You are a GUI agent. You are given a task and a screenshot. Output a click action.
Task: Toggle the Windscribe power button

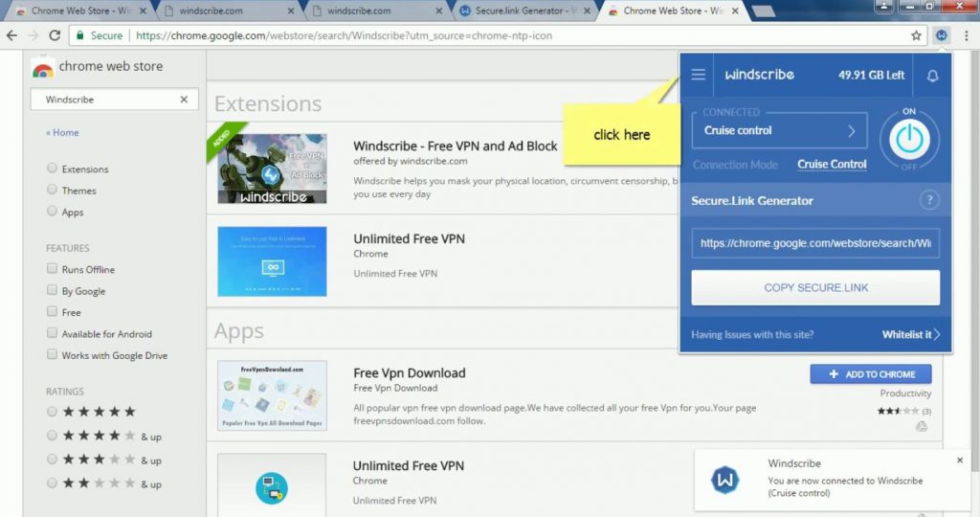pos(909,139)
